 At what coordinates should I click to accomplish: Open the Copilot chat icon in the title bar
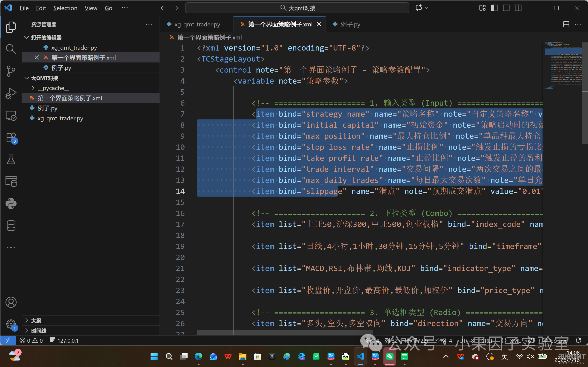419,8
